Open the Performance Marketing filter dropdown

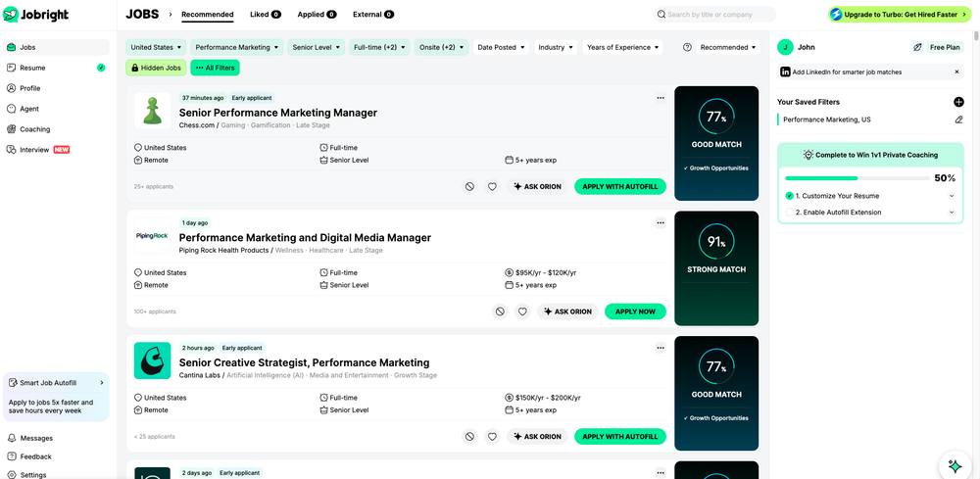(x=237, y=47)
